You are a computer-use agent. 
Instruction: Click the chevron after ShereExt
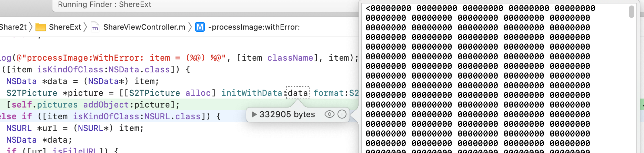coord(85,27)
